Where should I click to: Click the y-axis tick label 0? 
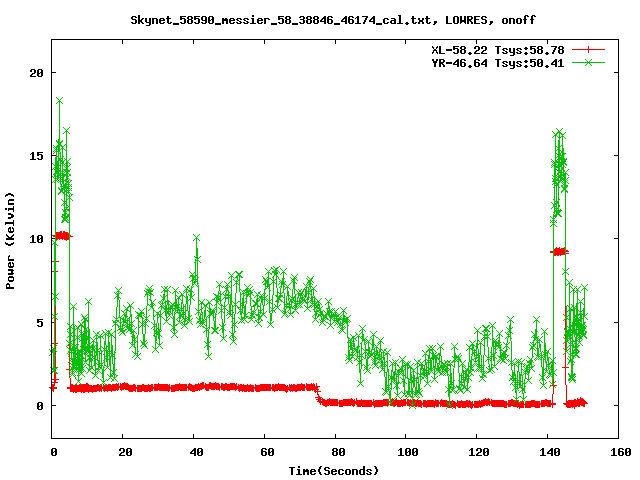[x=40, y=406]
